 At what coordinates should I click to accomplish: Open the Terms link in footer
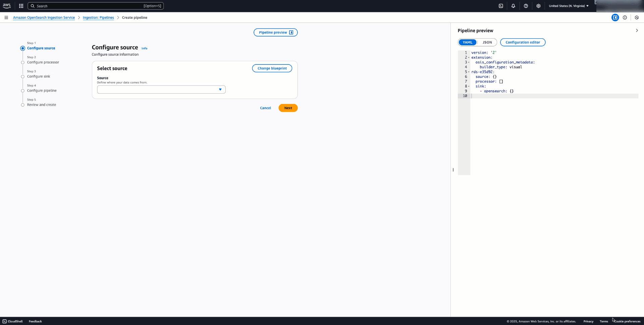(604, 321)
